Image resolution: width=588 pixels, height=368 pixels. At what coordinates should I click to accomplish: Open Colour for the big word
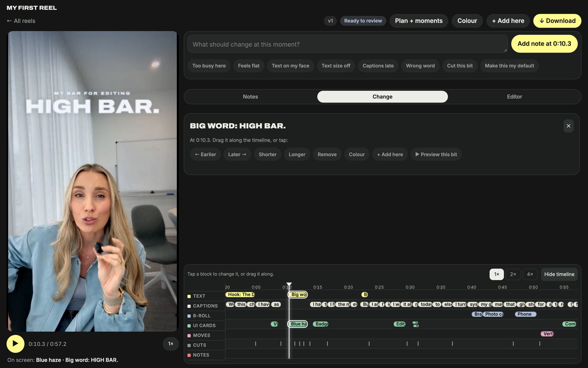(x=357, y=155)
